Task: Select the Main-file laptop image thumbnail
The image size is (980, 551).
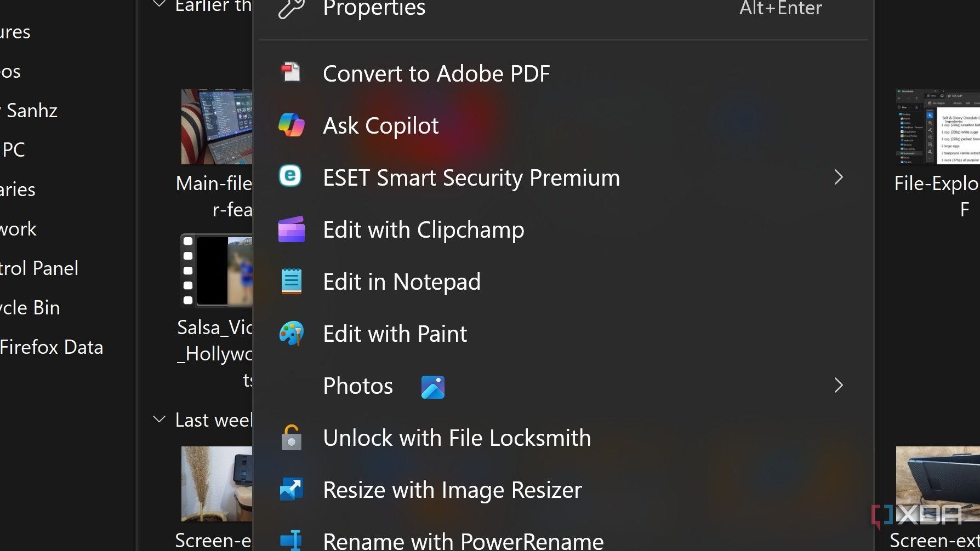Action: (217, 127)
